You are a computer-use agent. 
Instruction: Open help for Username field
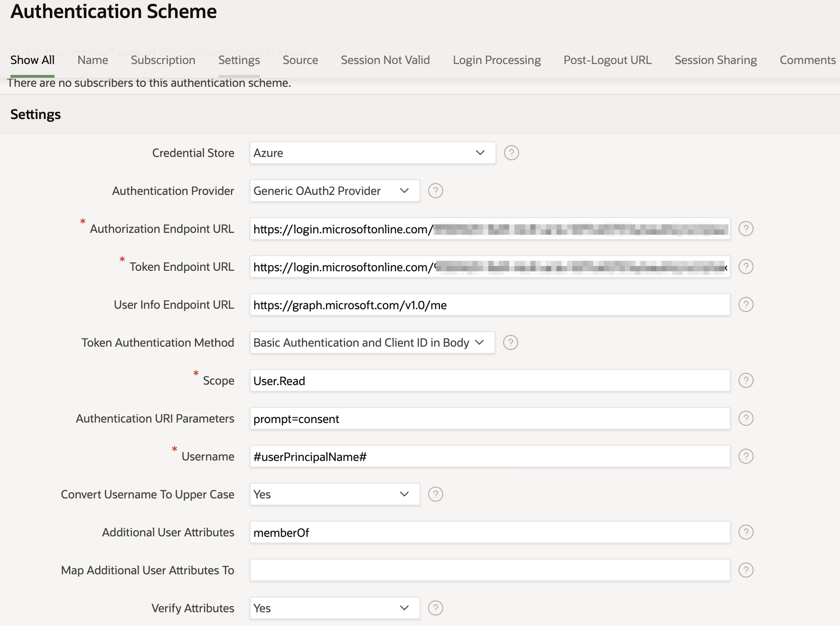point(746,456)
